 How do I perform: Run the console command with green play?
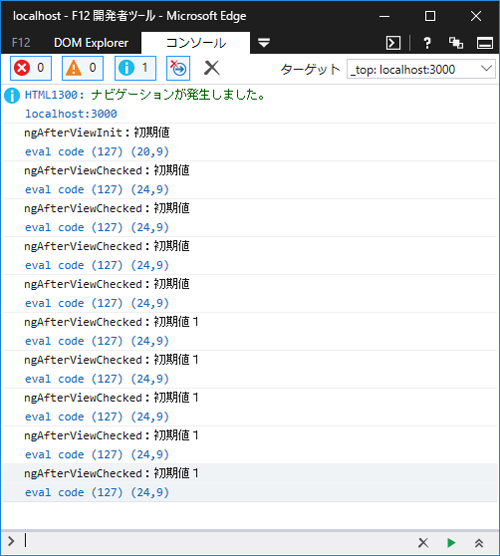(451, 543)
